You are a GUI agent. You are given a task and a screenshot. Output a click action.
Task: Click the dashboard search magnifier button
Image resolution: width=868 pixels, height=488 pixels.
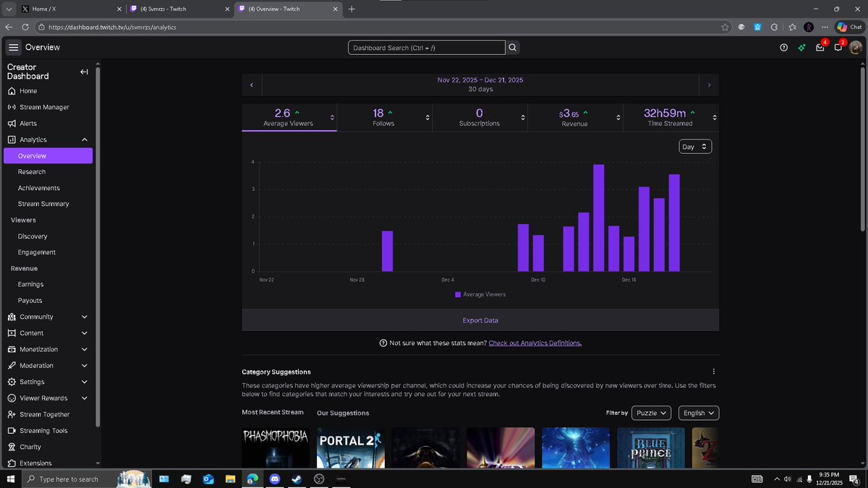pyautogui.click(x=513, y=48)
